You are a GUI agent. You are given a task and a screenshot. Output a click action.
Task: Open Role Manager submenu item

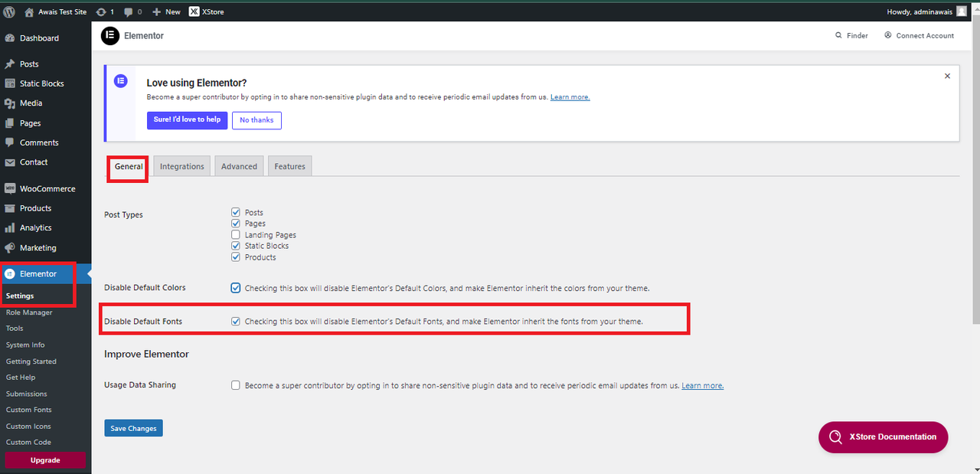coord(29,312)
